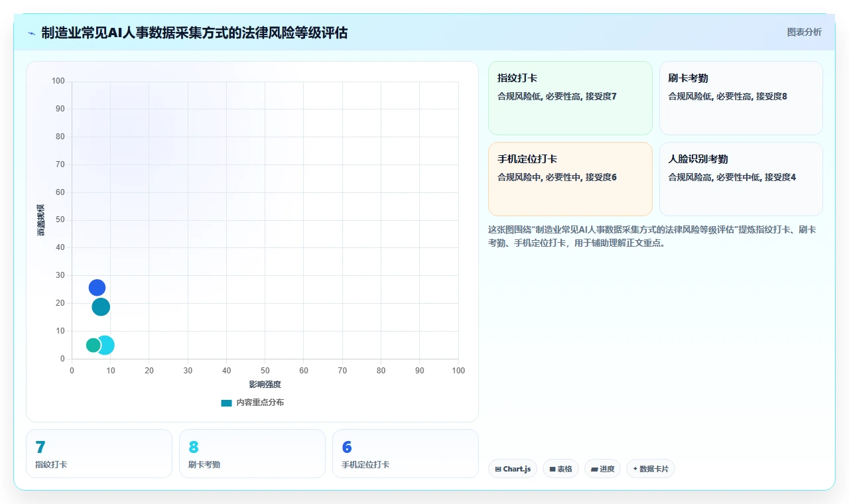Open the 指纹打卡 risk card
Screen dimensions: 849x504
click(x=570, y=98)
